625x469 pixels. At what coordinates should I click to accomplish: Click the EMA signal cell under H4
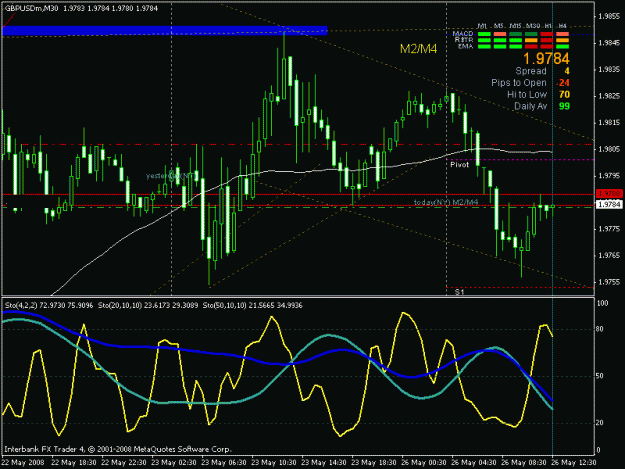[x=562, y=46]
